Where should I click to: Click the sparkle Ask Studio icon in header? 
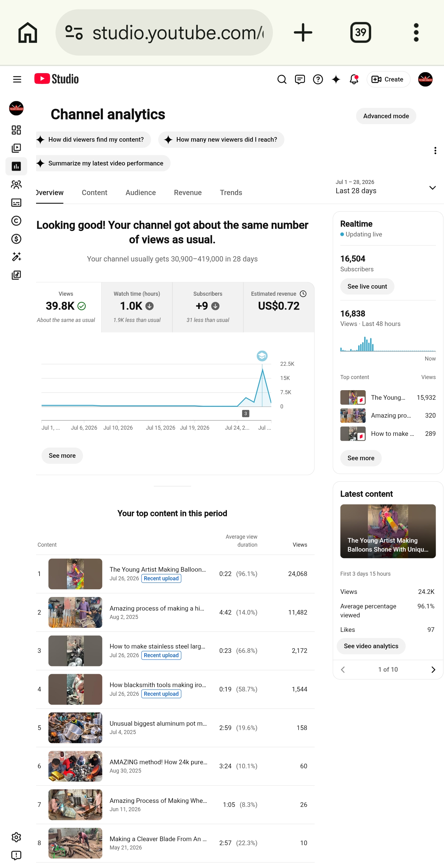[335, 80]
